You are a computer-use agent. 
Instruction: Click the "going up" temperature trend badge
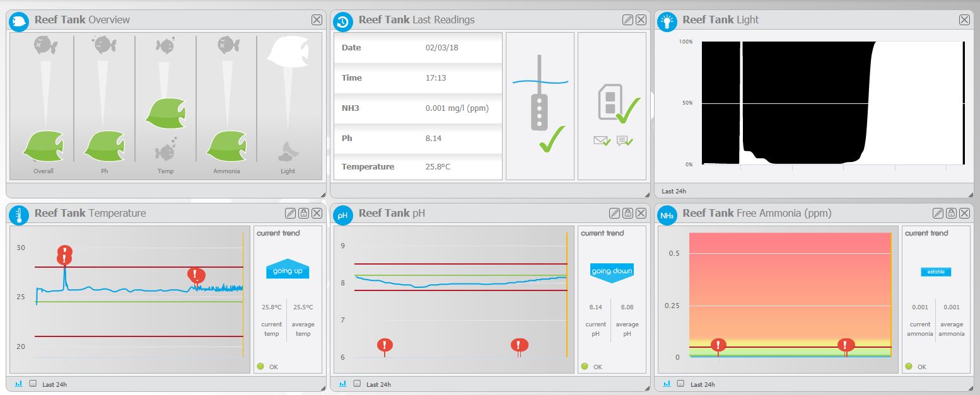click(x=288, y=270)
